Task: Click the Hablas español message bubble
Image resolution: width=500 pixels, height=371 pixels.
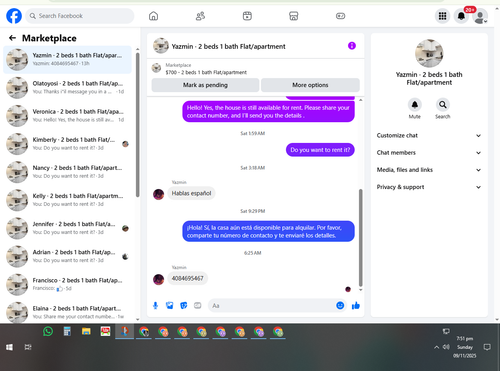Action: pos(191,193)
